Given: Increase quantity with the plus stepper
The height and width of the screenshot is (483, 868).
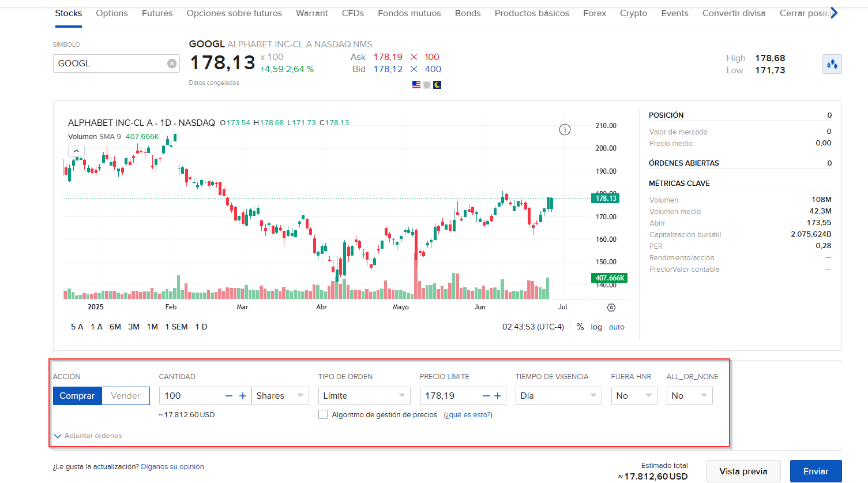Looking at the screenshot, I should click(242, 396).
